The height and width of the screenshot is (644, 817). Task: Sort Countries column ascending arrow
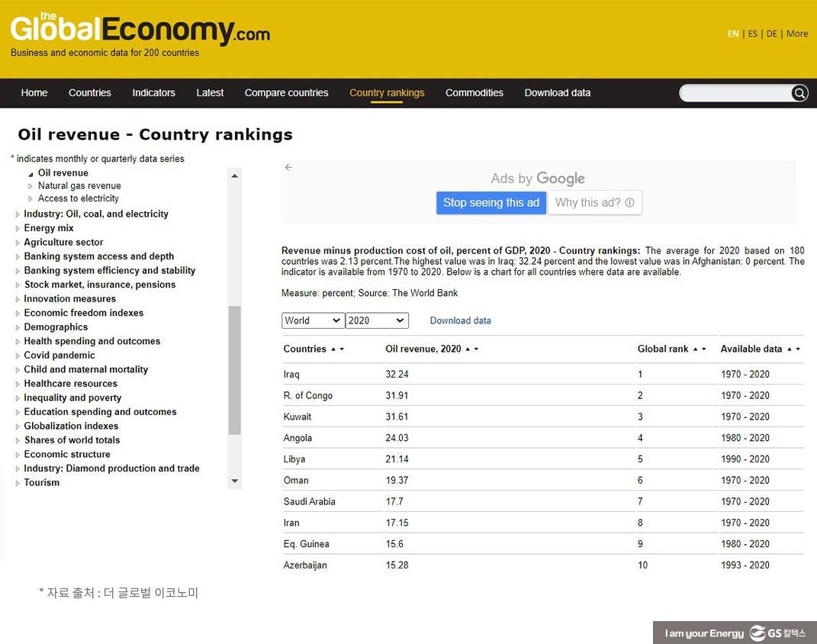[x=333, y=349]
